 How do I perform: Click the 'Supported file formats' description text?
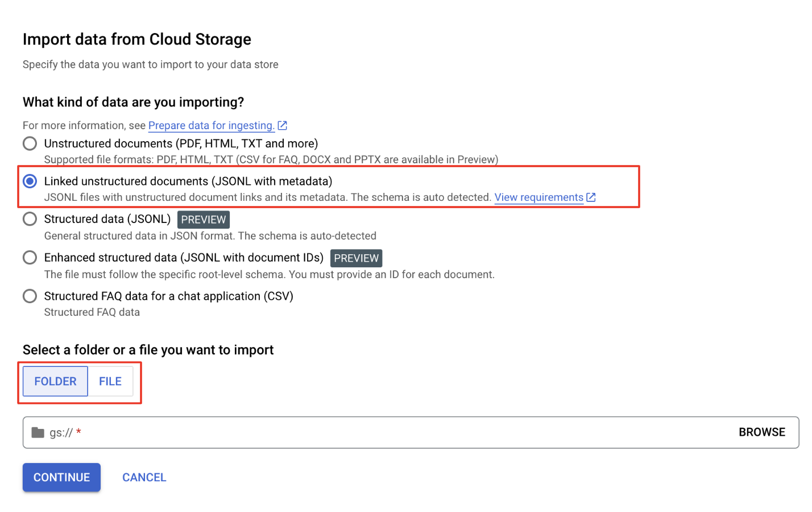[x=271, y=160]
